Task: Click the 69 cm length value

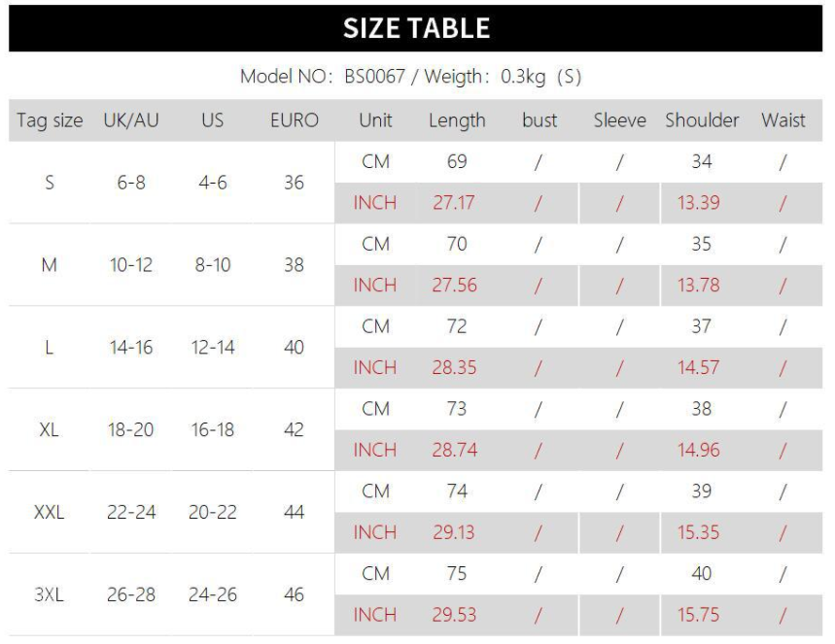Action: tap(456, 162)
